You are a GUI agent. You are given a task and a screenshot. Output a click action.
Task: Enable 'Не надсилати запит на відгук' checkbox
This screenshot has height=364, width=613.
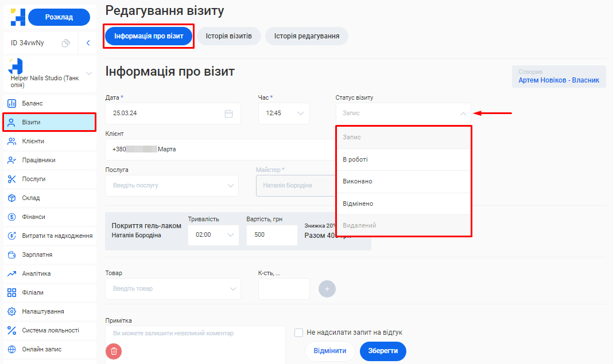pos(298,332)
